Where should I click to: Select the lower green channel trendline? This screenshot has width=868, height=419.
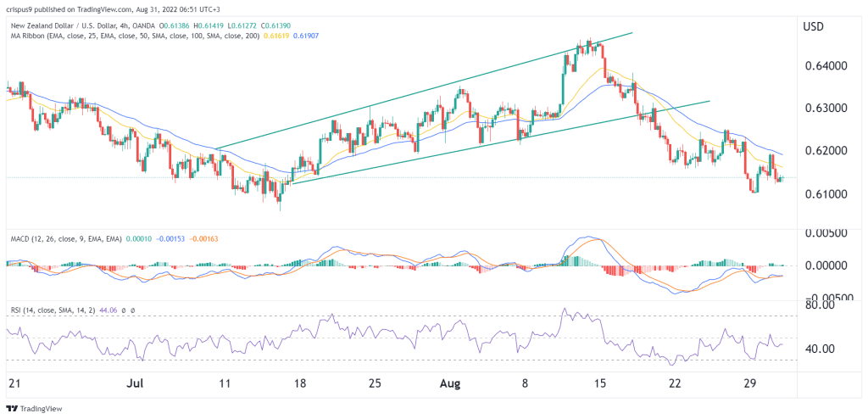500,142
